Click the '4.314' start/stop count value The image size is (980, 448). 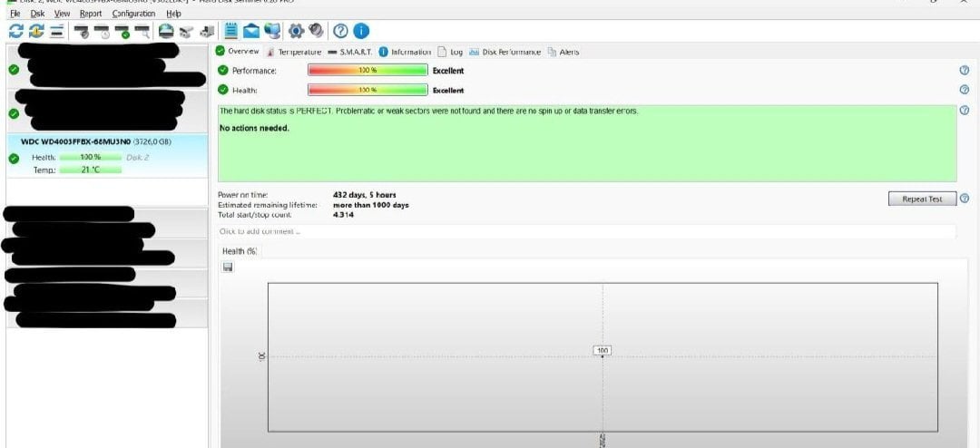pyautogui.click(x=343, y=214)
